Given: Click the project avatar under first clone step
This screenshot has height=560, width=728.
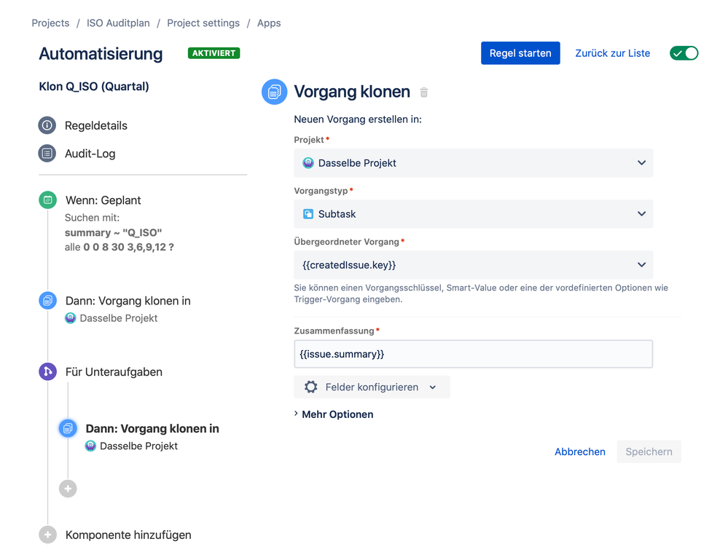Looking at the screenshot, I should coord(70,318).
